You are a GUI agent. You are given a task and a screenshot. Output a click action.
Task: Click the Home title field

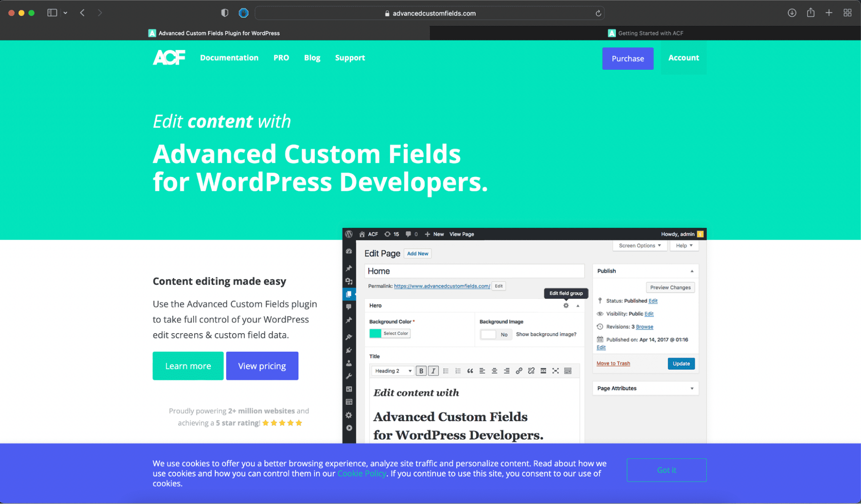click(474, 271)
